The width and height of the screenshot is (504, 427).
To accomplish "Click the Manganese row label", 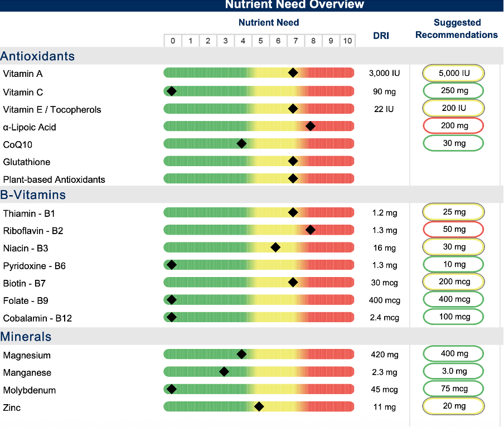I will [27, 373].
